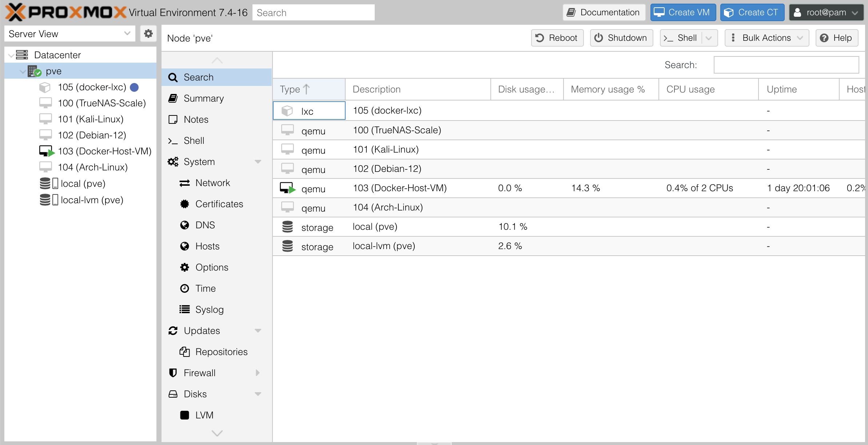Click the Shutdown button
The height and width of the screenshot is (445, 868).
(621, 38)
